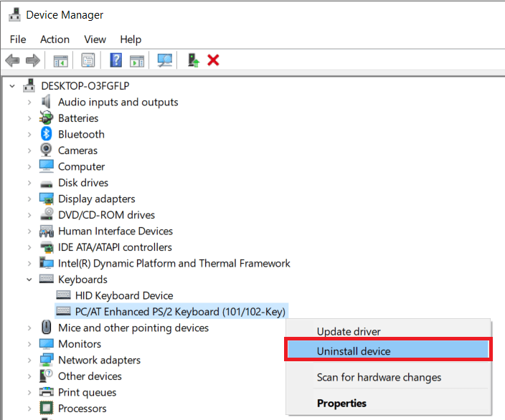
Task: Expand Audio inputs and outputs chevron
Action: point(29,102)
